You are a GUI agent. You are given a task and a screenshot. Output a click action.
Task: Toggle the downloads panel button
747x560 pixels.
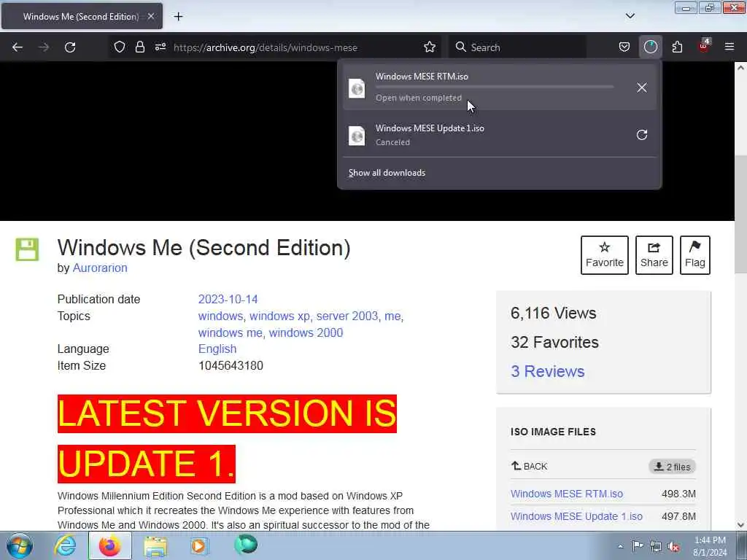coord(650,47)
